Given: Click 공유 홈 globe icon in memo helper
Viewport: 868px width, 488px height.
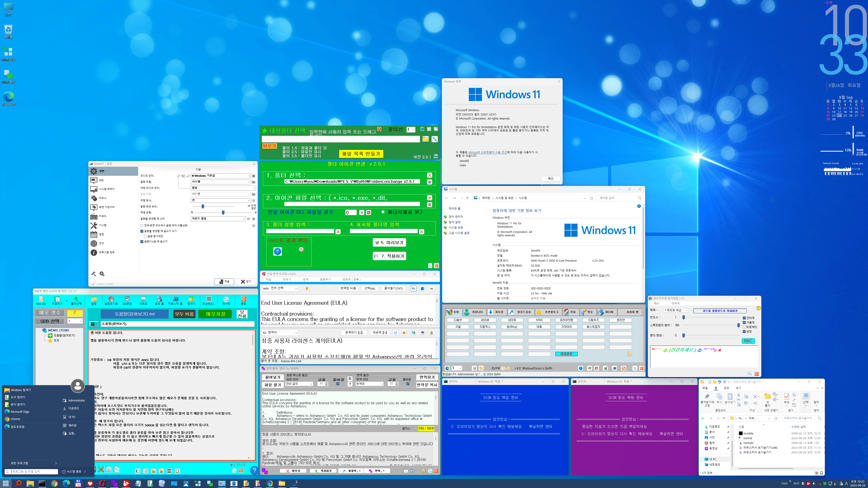Looking at the screenshot, I should pyautogui.click(x=159, y=299).
